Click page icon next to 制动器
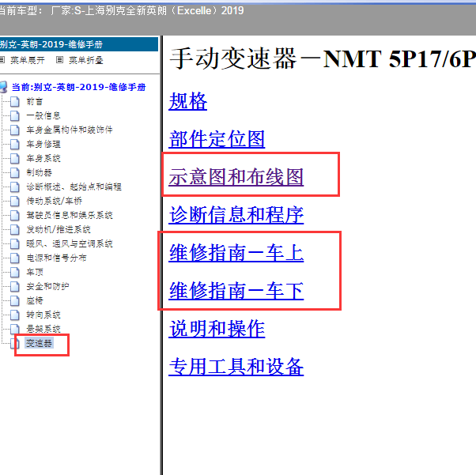This screenshot has width=476, height=475. tap(14, 172)
